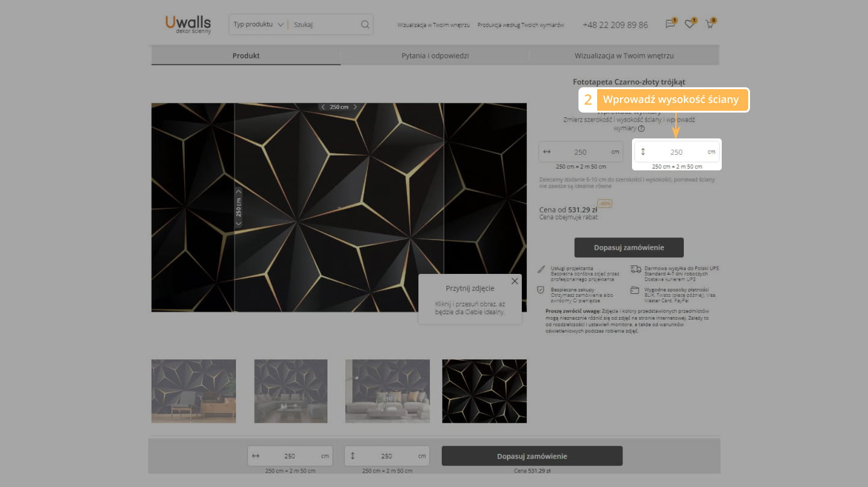Viewport: 868px width, 487px height.
Task: Click the highlighted wall height input field
Action: coord(676,152)
